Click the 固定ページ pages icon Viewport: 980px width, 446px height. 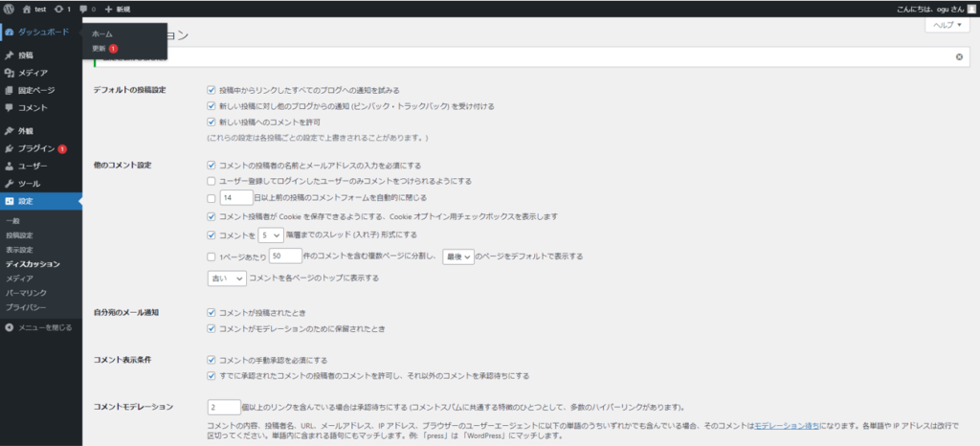click(x=9, y=90)
